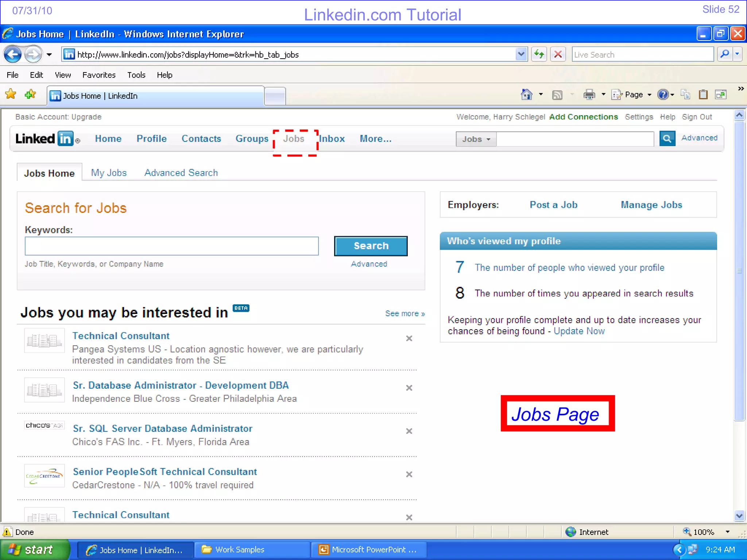Click the Sign Out link
The height and width of the screenshot is (560, 747).
697,117
